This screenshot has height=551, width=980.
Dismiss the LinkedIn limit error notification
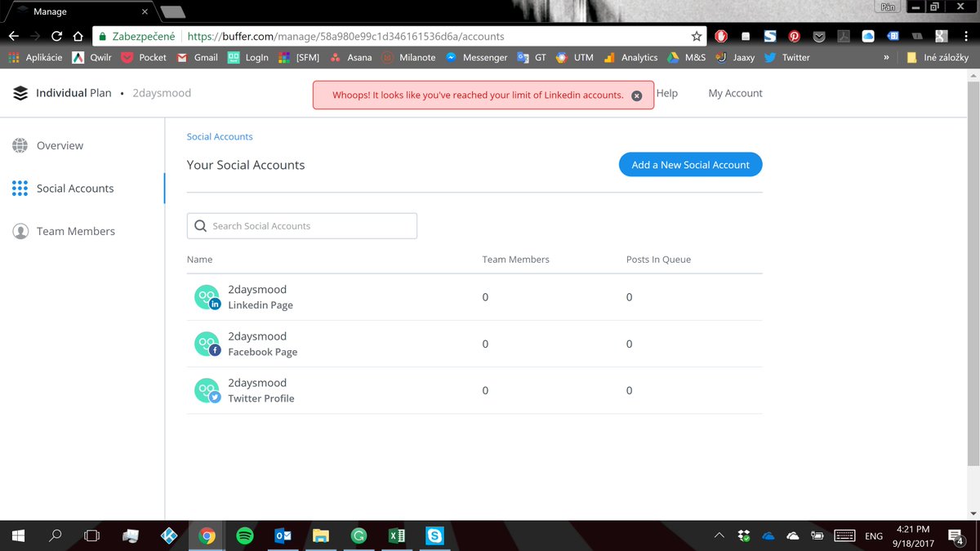click(x=637, y=96)
